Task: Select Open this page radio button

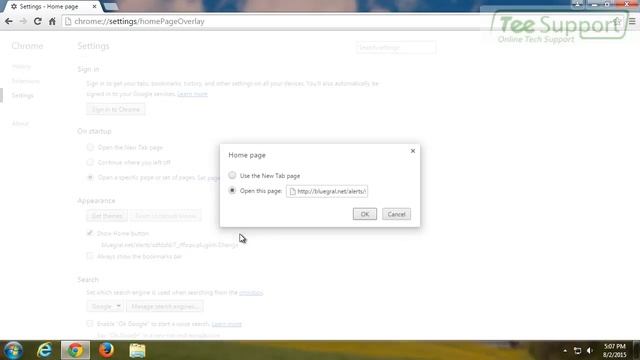Action: (x=232, y=191)
